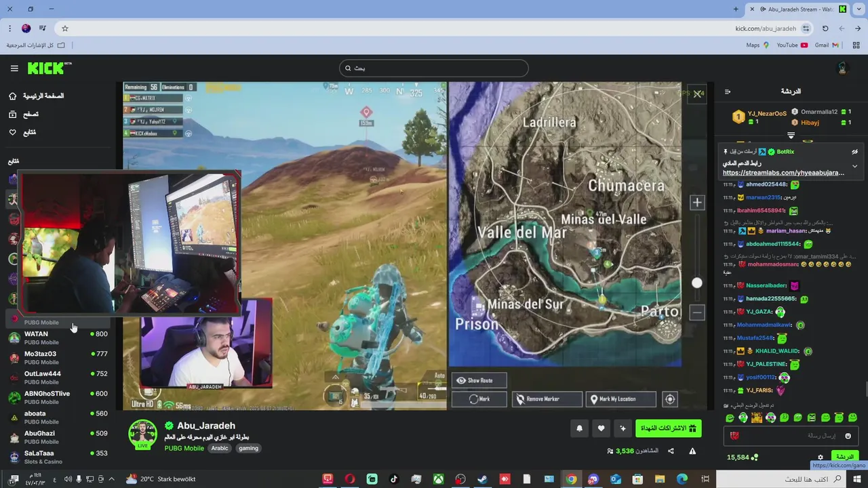This screenshot has width=868, height=488.
Task: Open ABNGhoSTlive channel in sidebar
Action: pos(58,397)
